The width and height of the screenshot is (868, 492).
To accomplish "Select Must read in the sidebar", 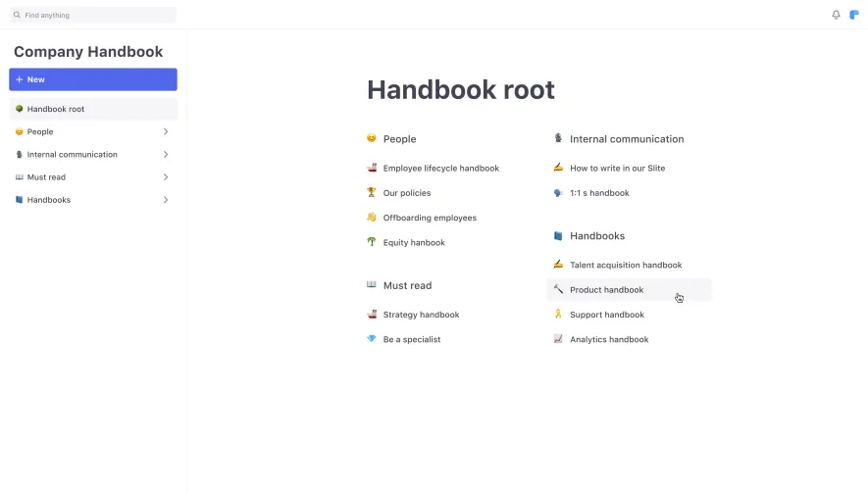I will [93, 177].
